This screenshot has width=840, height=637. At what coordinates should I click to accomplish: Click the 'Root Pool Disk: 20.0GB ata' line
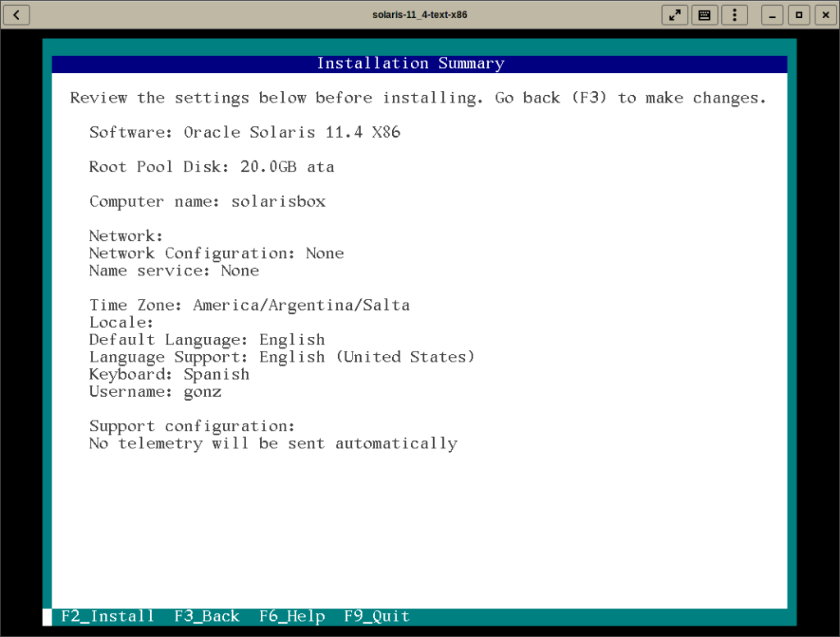[212, 167]
